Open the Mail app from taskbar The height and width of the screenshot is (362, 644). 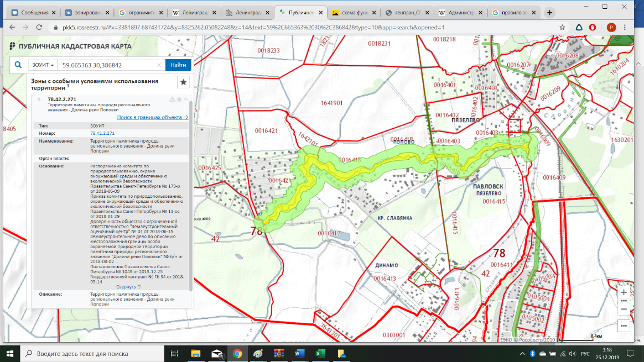[x=217, y=353]
